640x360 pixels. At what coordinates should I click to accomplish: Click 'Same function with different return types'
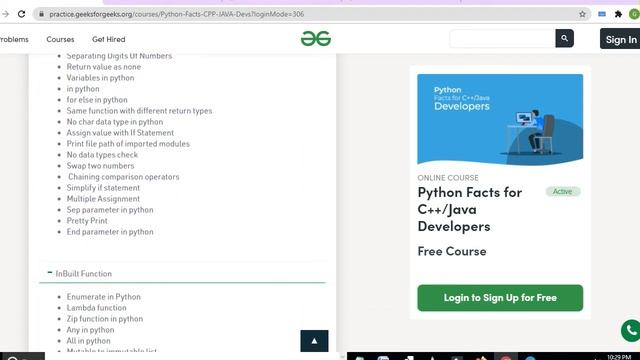pos(140,111)
